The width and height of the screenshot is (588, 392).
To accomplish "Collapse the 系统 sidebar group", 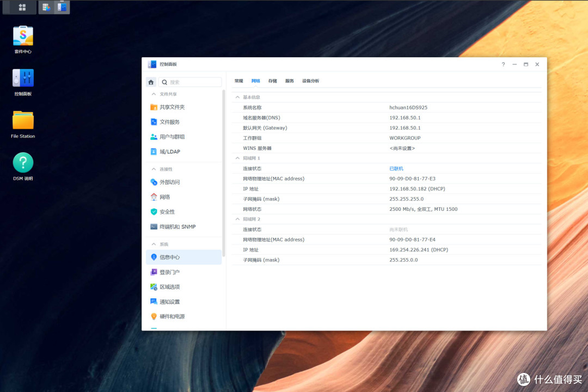I will tap(154, 244).
